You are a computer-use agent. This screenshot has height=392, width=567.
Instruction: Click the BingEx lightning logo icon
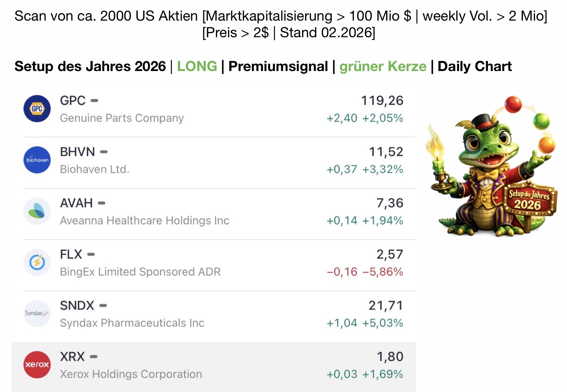point(37,262)
